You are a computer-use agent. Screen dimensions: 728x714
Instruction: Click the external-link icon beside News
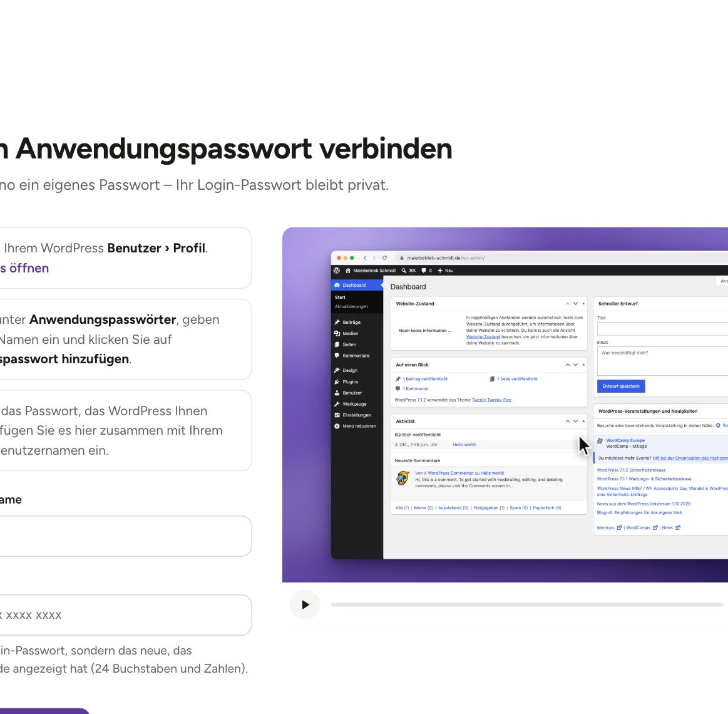[x=678, y=528]
